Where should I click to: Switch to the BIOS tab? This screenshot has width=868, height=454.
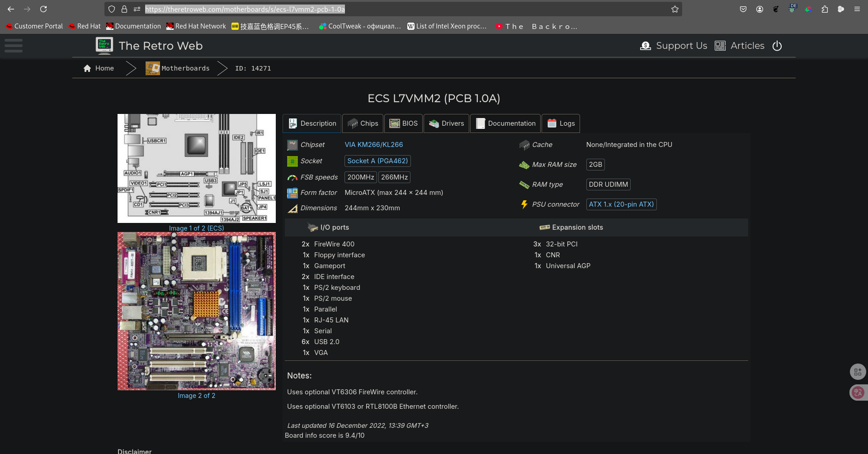pos(404,123)
